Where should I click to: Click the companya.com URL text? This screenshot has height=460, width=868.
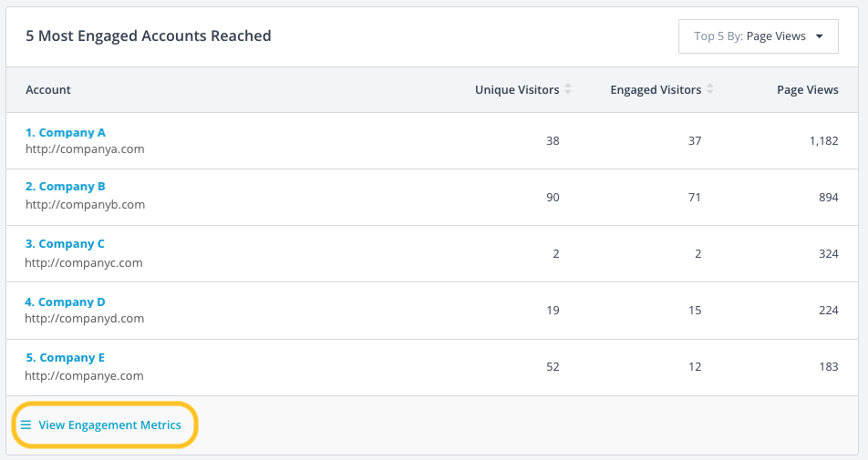pyautogui.click(x=85, y=148)
